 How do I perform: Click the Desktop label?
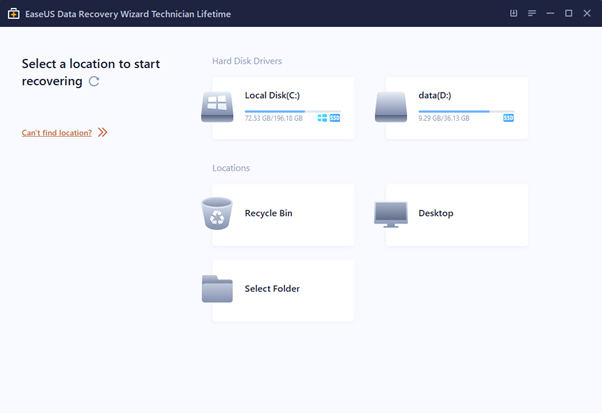[436, 213]
